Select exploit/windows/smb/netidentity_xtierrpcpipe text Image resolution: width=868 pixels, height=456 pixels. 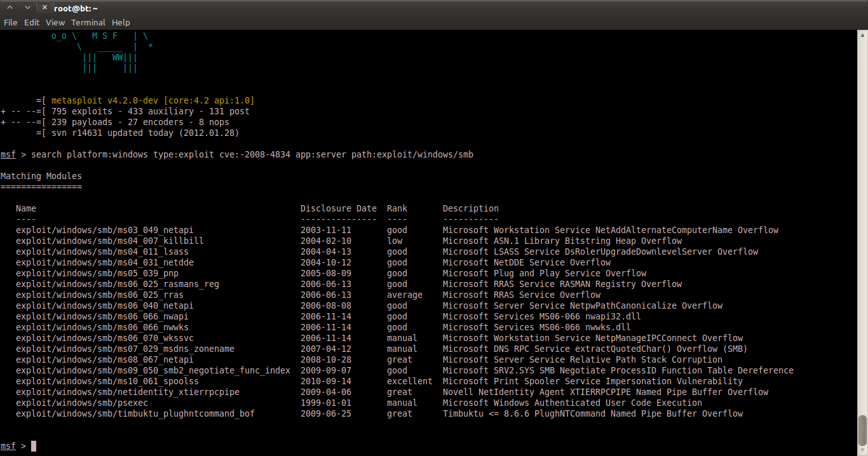coord(128,392)
